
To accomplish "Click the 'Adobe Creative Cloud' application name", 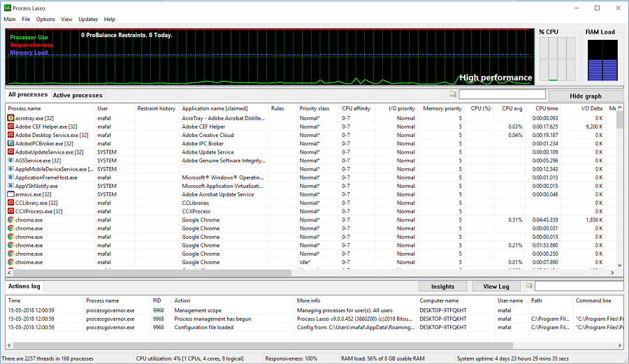I will click(x=208, y=135).
